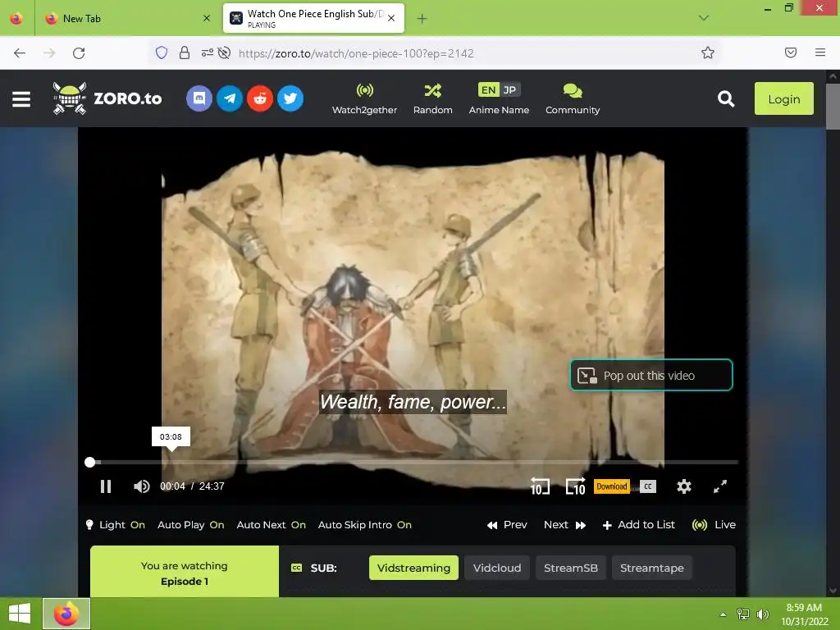Screen dimensions: 840x630
Task: Open the Community page
Action: tap(573, 99)
